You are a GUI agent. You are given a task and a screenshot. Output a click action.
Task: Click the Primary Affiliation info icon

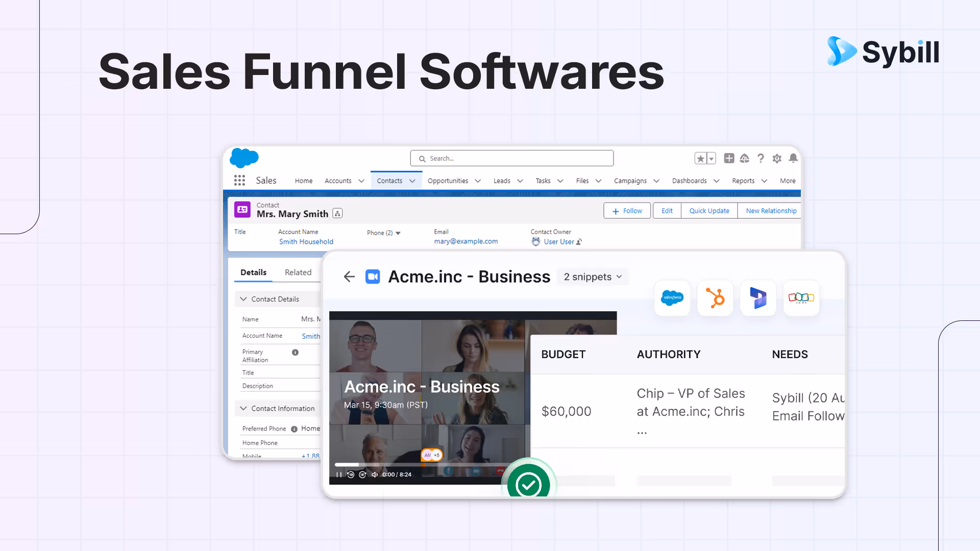(295, 353)
